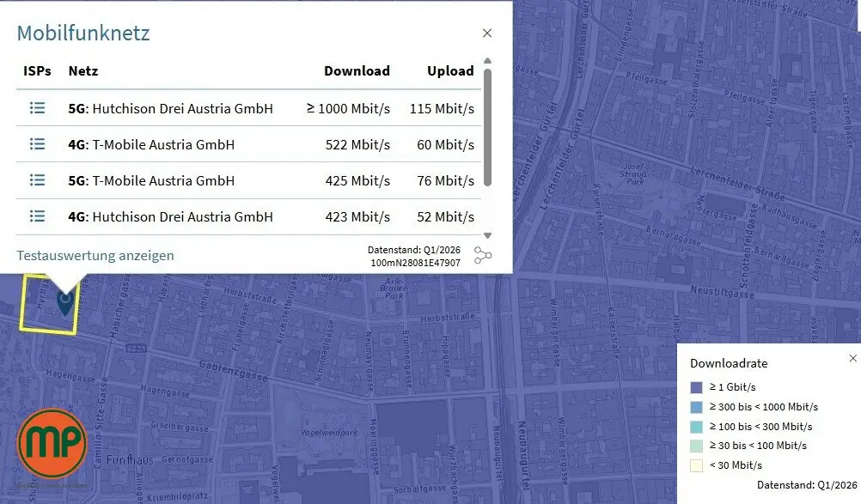
Task: Click the 425 Mbit/s download value
Action: (357, 181)
